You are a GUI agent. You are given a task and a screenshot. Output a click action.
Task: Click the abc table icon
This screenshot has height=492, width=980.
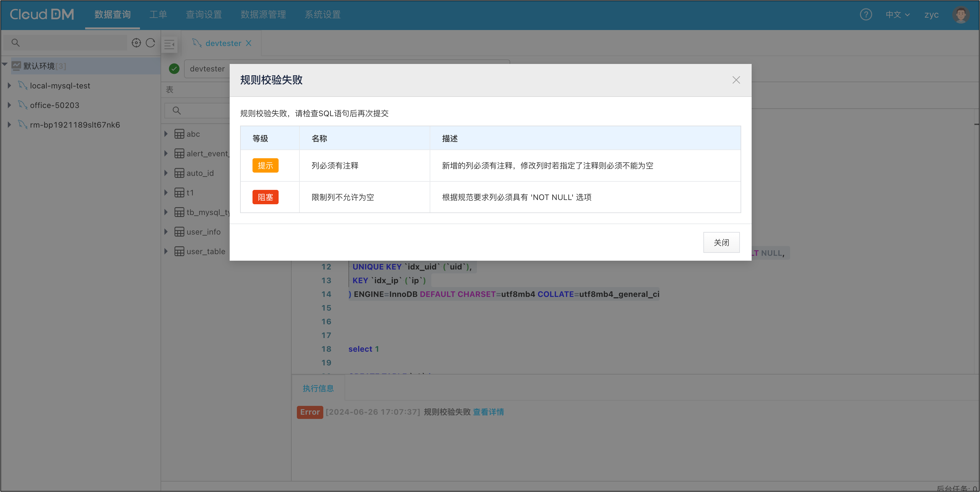(179, 134)
